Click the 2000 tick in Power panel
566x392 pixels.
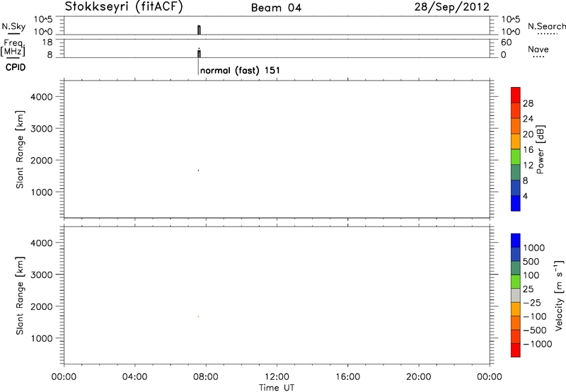pos(42,160)
